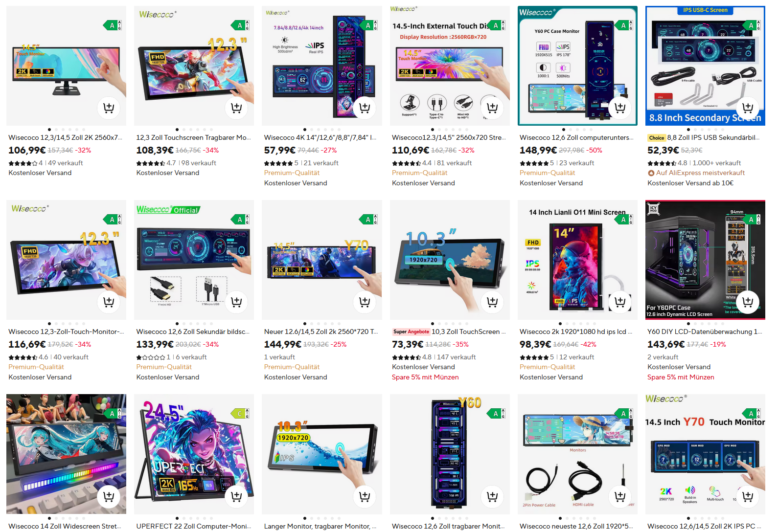Screen dimensions: 778x532
Task: Open the Wisecoco 12,6 Zoll Sekundär bildschirm listing
Action: pos(193,332)
